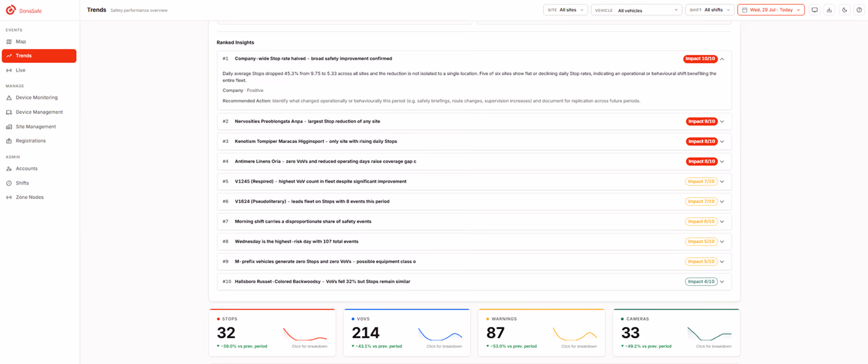
Task: Click the 'Safety performance overview' subtitle
Action: click(139, 11)
